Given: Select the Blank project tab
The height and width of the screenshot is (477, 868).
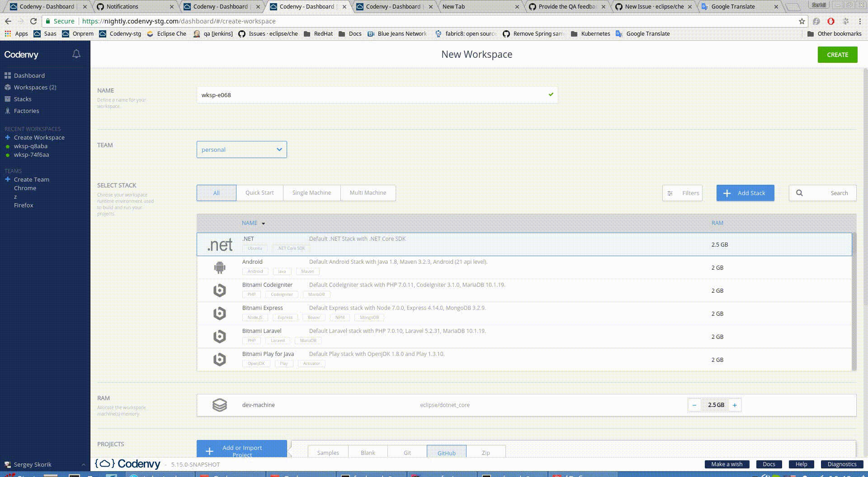Looking at the screenshot, I should (x=368, y=452).
